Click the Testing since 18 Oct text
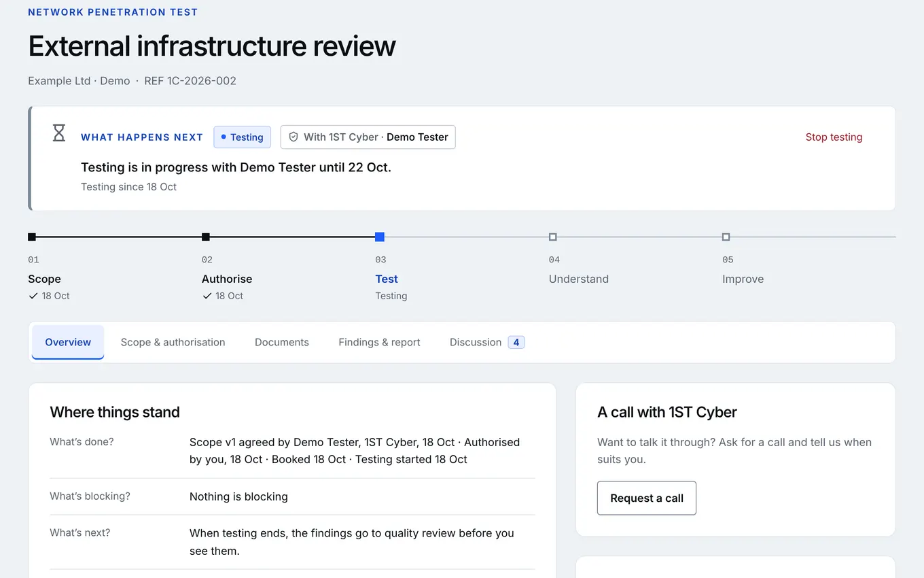Image resolution: width=924 pixels, height=578 pixels. point(128,186)
